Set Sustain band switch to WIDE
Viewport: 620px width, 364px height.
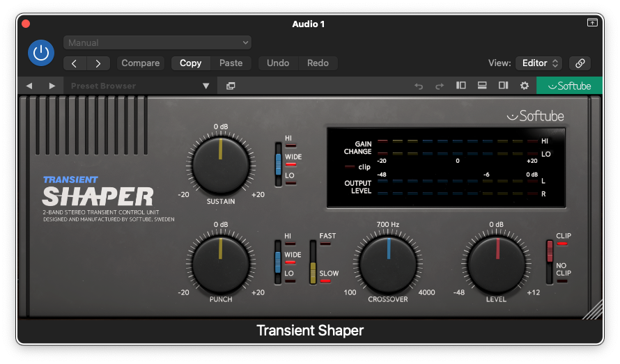click(293, 159)
